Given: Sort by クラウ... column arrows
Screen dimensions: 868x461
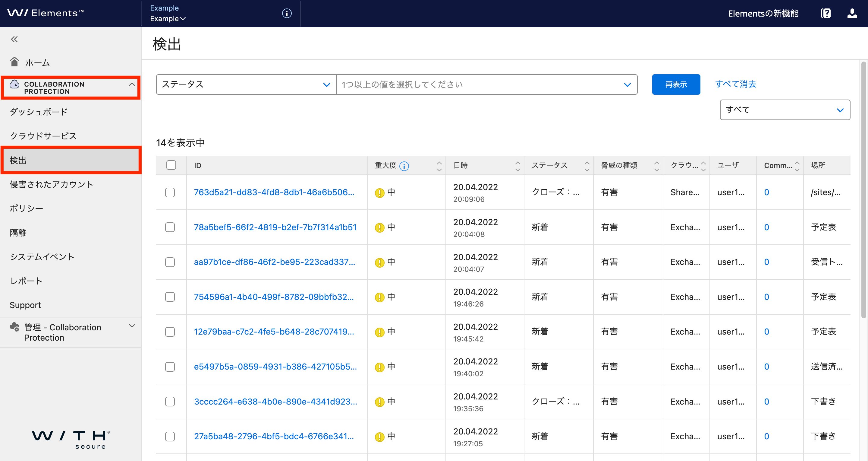Looking at the screenshot, I should pyautogui.click(x=703, y=166).
